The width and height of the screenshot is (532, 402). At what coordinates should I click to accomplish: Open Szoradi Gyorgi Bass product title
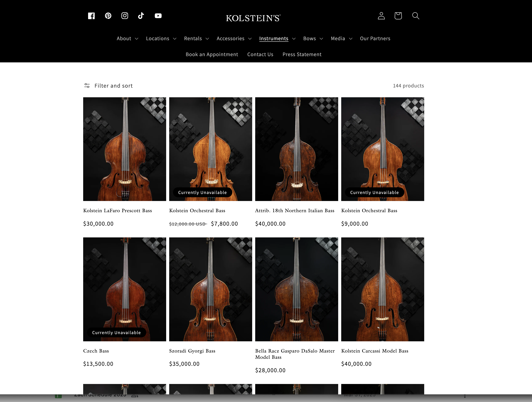click(x=192, y=351)
